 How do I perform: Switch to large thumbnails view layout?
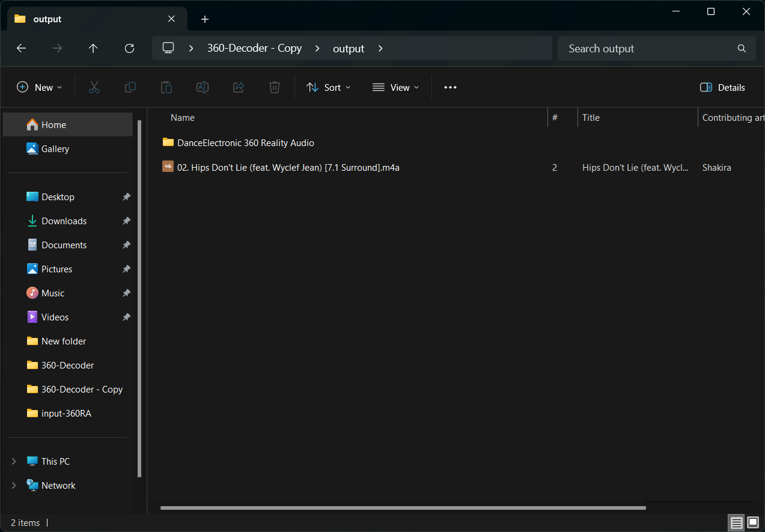753,522
